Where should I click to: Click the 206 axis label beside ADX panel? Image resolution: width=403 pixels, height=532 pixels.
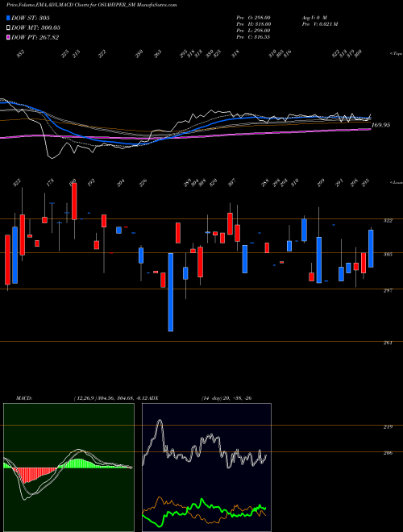pyautogui.click(x=388, y=453)
